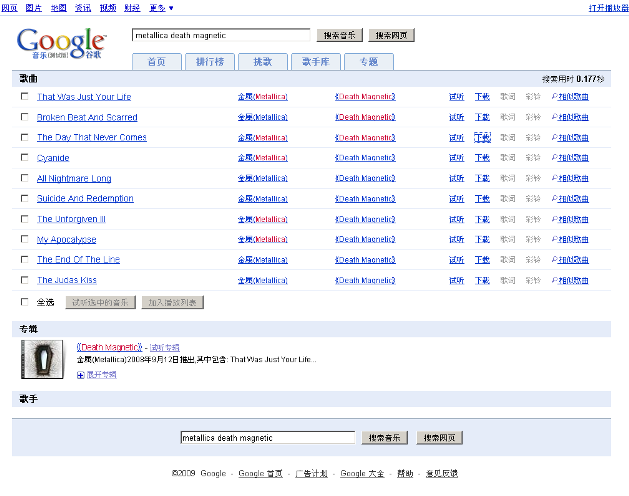Switch to the 首页 tab
629x496 pixels.
pyautogui.click(x=157, y=62)
